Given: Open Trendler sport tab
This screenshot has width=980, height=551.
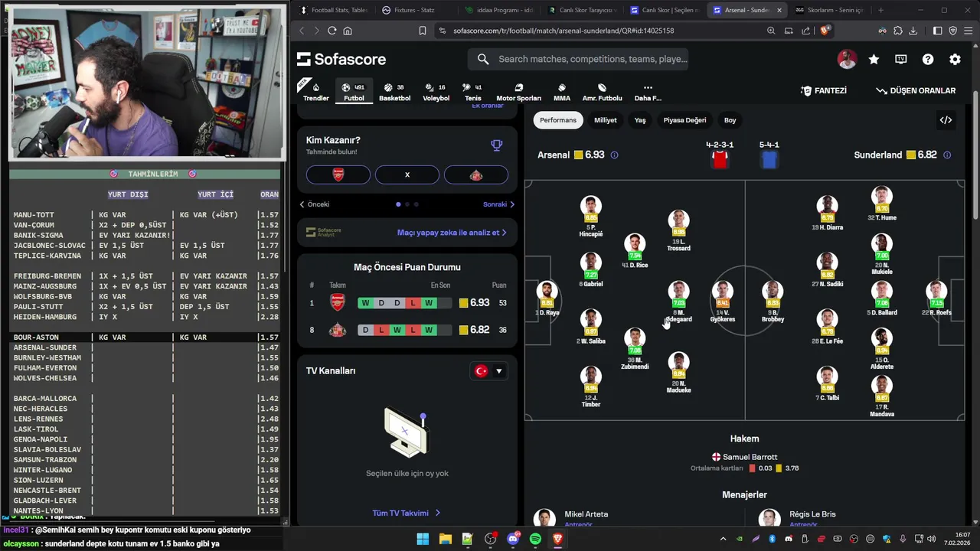Looking at the screenshot, I should (x=316, y=92).
